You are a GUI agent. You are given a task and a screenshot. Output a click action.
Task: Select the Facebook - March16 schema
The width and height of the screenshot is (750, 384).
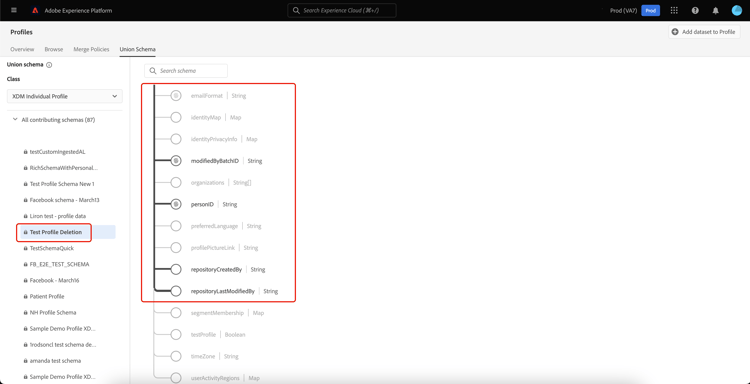coord(54,280)
